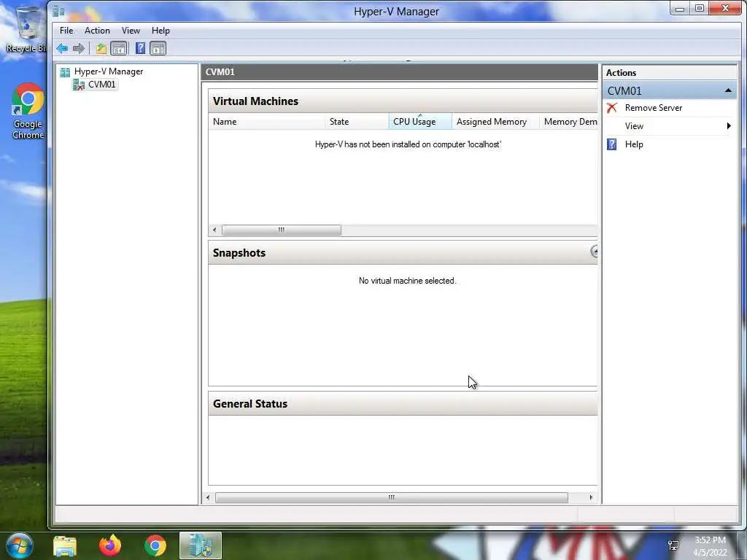Click the Help question mark icon in Actions
This screenshot has width=747, height=560.
click(x=612, y=144)
